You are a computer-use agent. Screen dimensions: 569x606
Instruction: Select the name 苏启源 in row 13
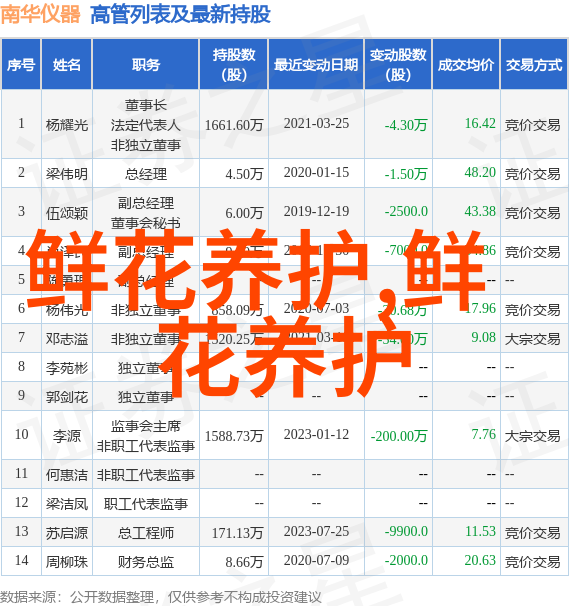pyautogui.click(x=67, y=533)
